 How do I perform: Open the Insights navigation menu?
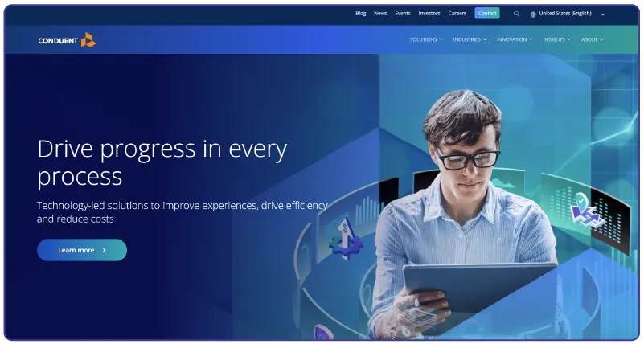[x=556, y=39]
